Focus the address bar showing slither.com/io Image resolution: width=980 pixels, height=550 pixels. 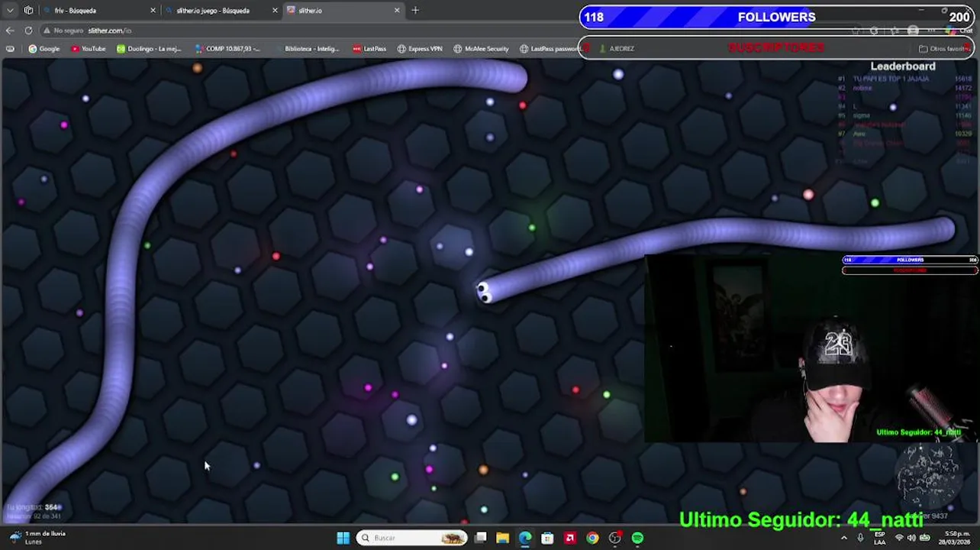pyautogui.click(x=110, y=31)
